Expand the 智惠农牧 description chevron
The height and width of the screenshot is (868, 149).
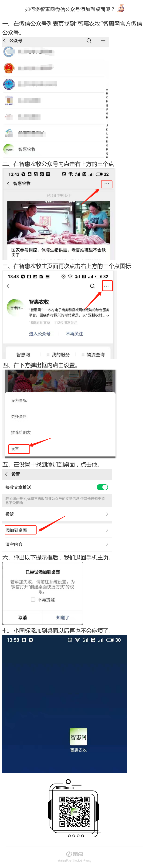pos(108,316)
